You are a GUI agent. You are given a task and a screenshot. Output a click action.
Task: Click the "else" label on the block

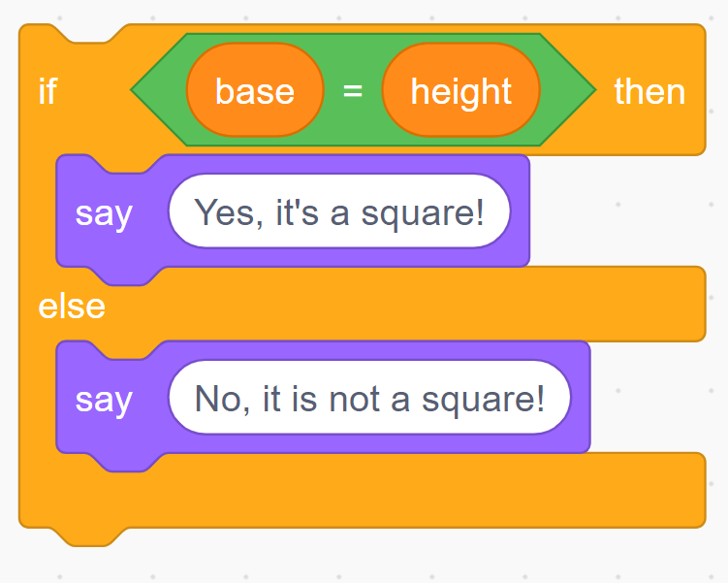pos(72,307)
